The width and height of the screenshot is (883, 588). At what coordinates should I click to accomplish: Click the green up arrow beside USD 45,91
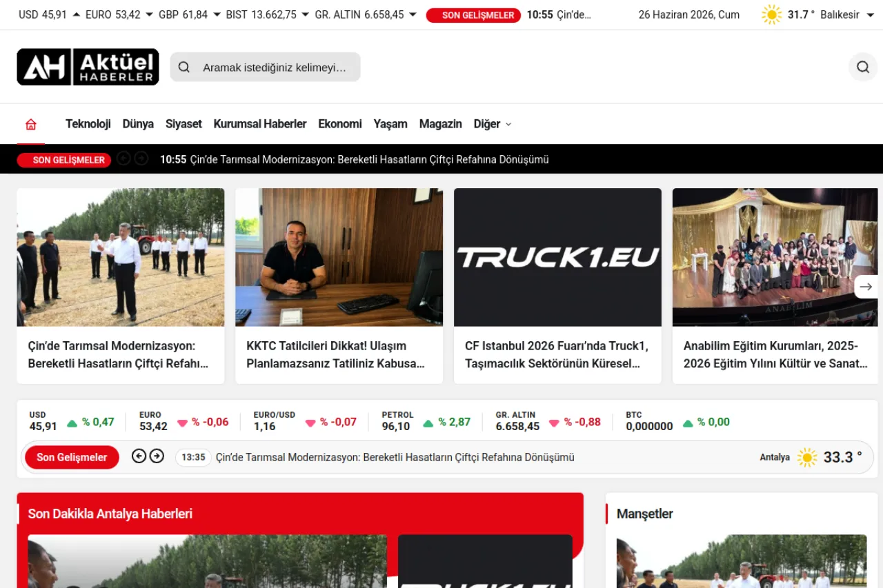(72, 423)
